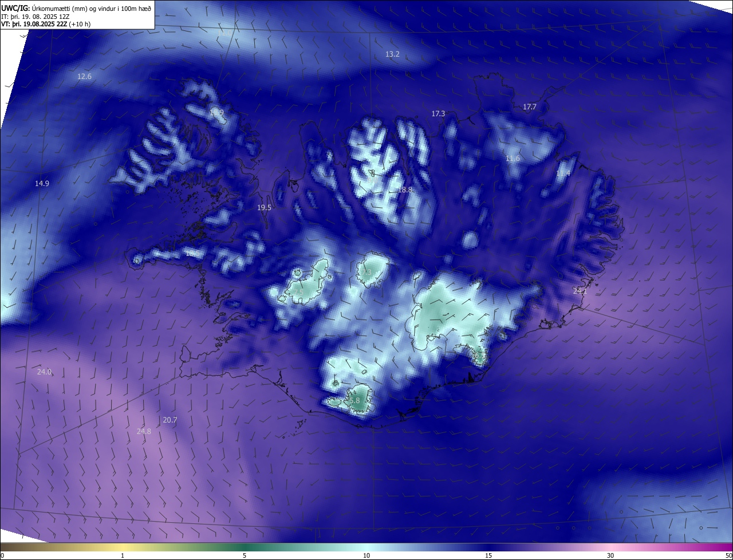733x560 pixels.
Task: Select the 20.7 map value label
Action: tap(170, 420)
